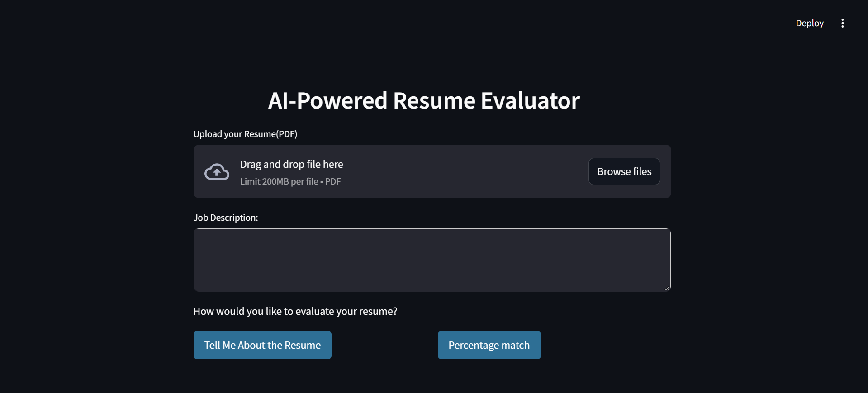
Task: Click the 'Drag and drop file here' text
Action: (x=291, y=164)
